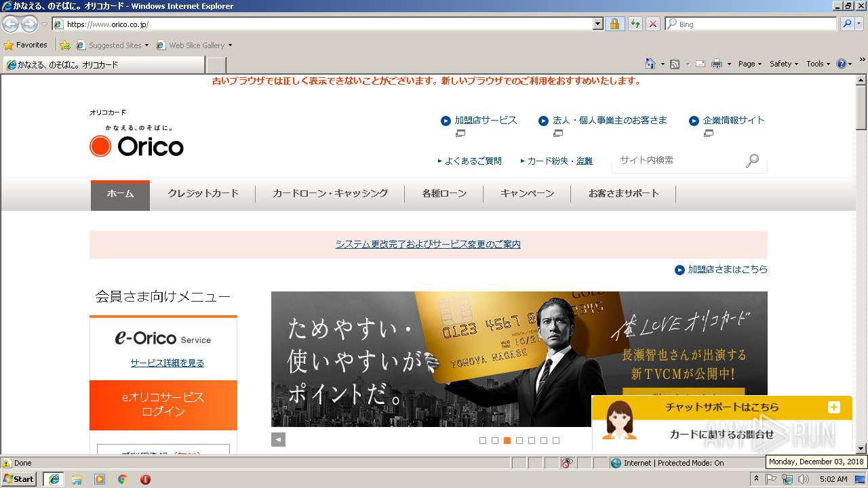Click the Bing search magnifier button
868x488 pixels.
point(847,24)
